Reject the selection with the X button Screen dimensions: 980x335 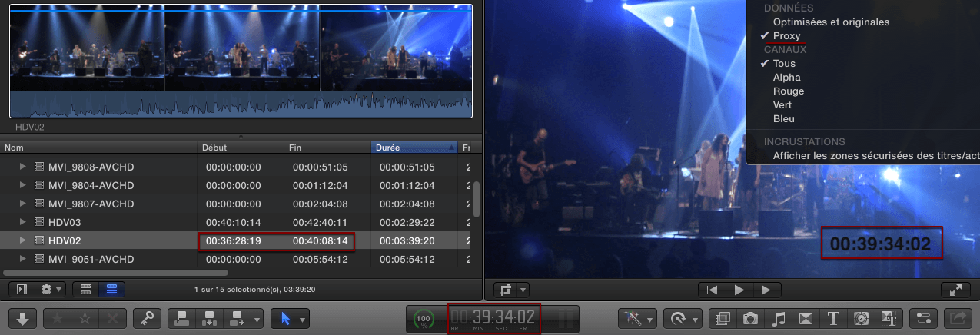(111, 318)
